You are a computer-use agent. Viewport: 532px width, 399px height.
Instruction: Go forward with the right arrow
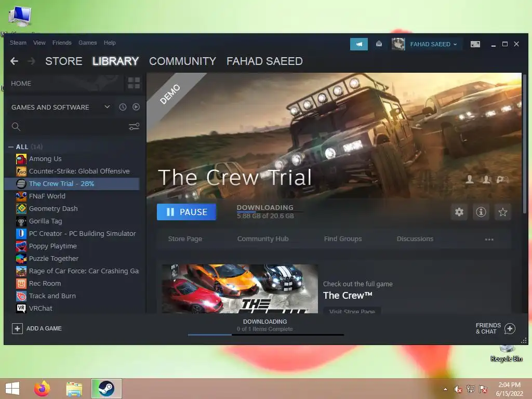pos(31,61)
